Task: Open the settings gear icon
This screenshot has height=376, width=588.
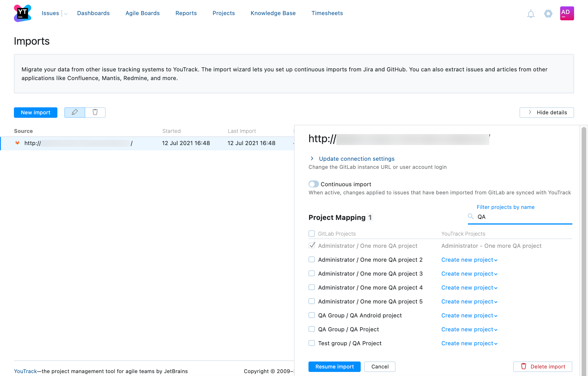Action: [x=548, y=13]
